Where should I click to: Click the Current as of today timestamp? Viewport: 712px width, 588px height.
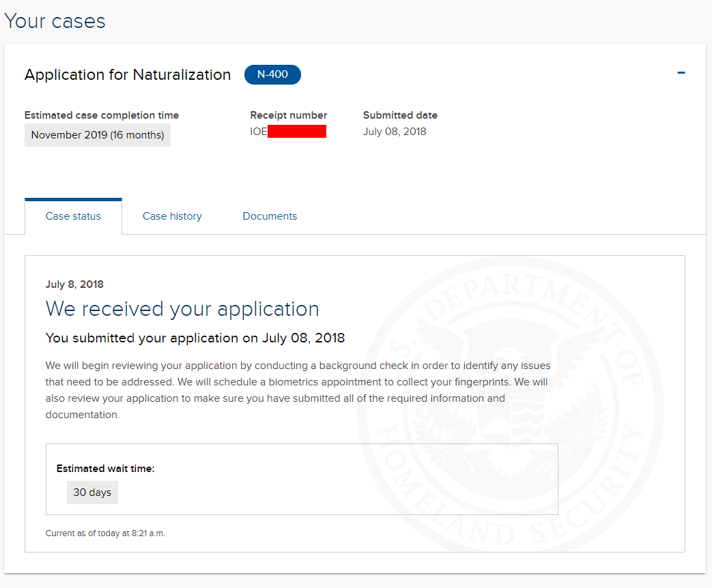(x=105, y=533)
